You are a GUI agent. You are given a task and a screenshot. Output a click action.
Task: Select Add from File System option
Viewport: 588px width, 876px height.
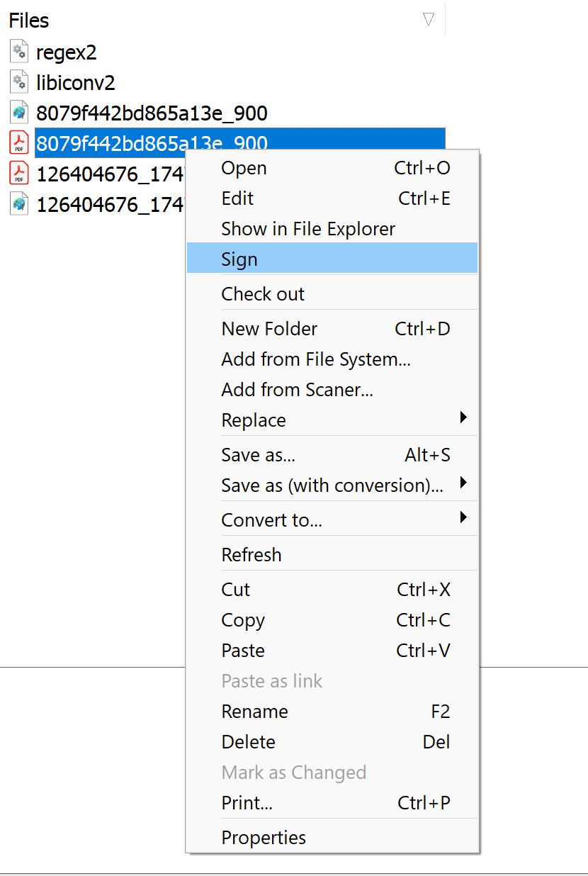pyautogui.click(x=316, y=359)
